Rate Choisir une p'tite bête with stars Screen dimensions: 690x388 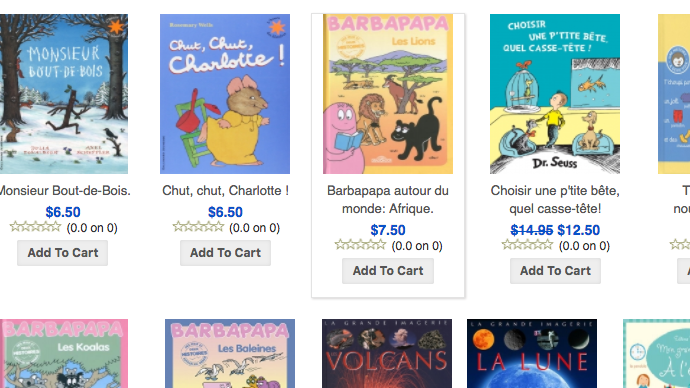point(528,245)
